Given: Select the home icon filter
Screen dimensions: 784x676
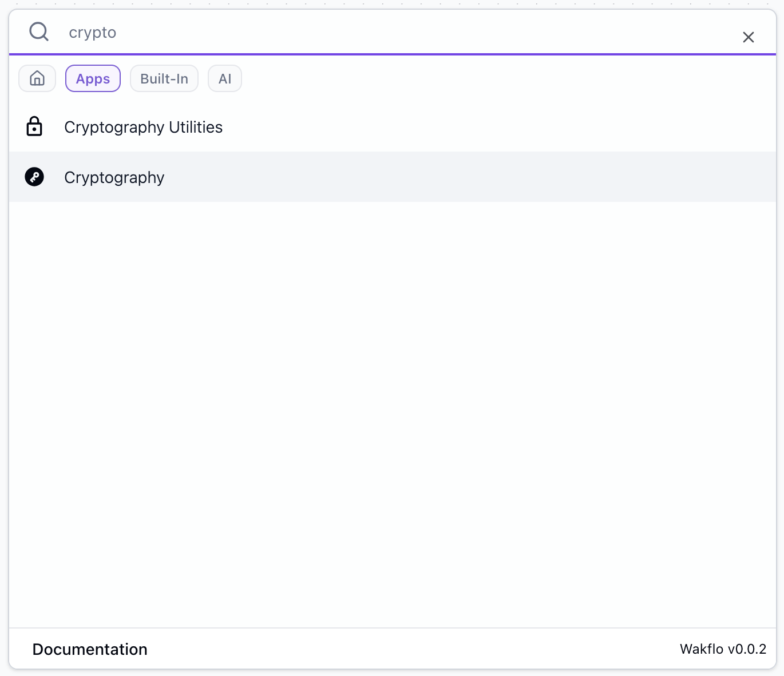Looking at the screenshot, I should (37, 78).
